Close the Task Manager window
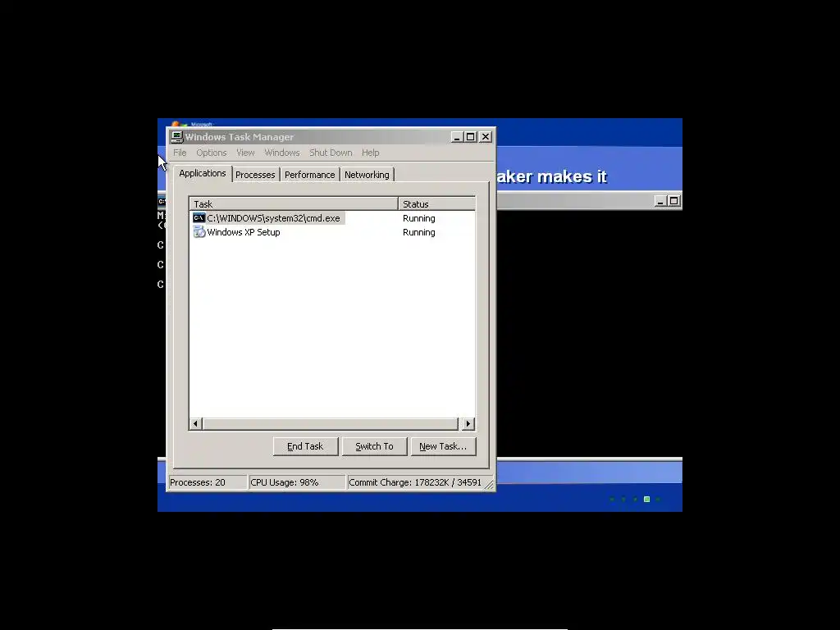 pyautogui.click(x=486, y=137)
